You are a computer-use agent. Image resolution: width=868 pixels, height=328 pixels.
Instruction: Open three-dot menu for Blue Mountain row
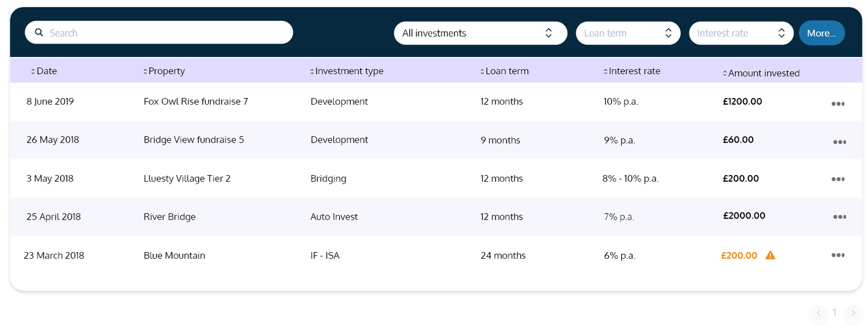(837, 255)
